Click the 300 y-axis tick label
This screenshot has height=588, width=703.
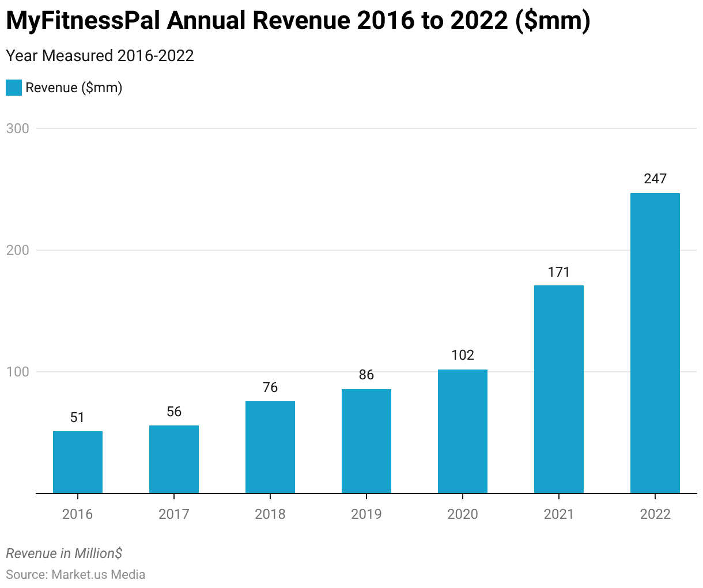pos(17,129)
